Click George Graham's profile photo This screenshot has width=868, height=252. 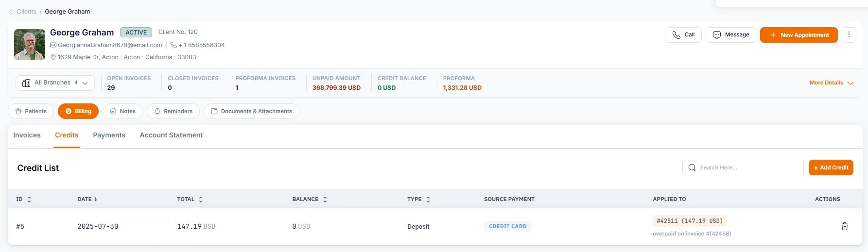coord(30,45)
